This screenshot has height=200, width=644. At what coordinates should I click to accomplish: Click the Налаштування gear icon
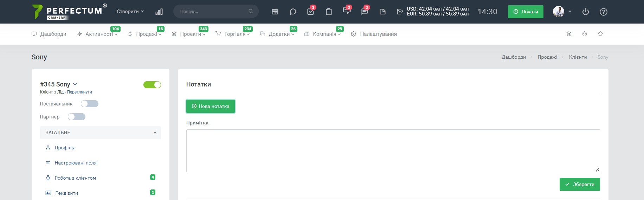pos(353,34)
